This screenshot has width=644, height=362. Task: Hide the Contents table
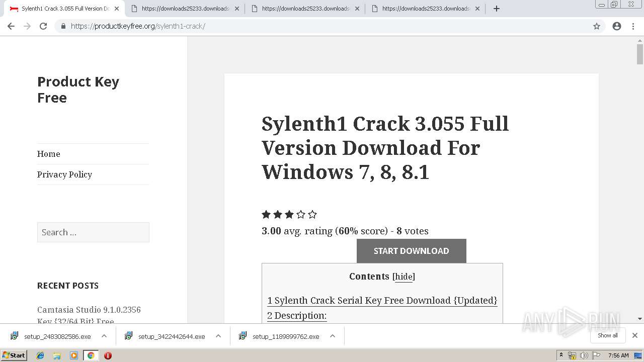click(404, 277)
